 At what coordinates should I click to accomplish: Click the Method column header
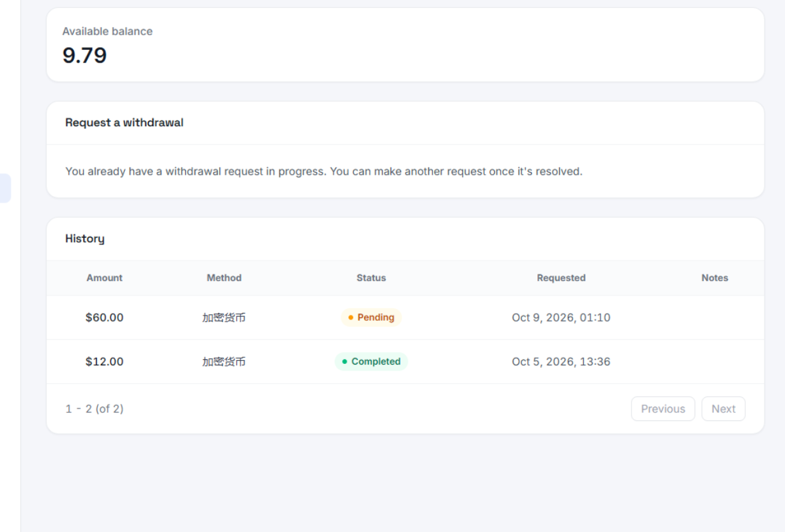point(224,278)
